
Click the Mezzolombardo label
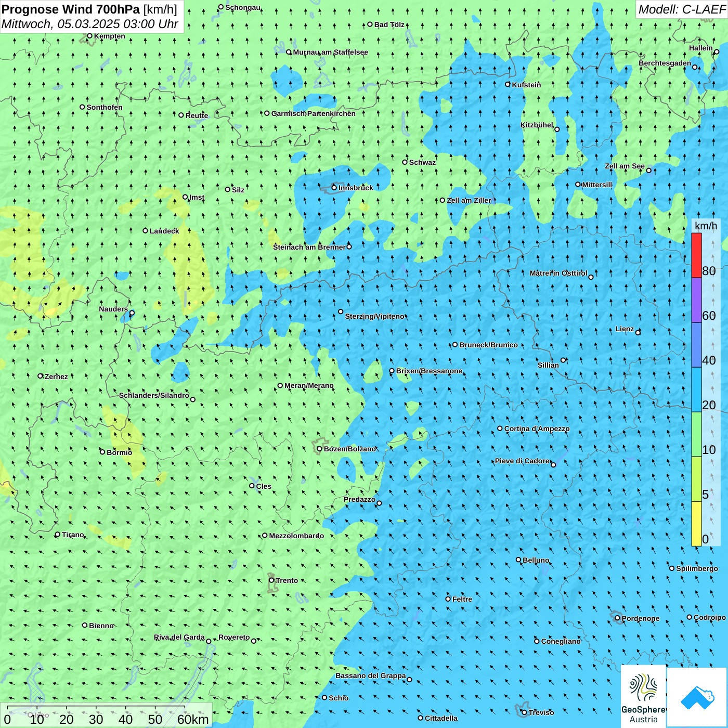click(x=296, y=536)
